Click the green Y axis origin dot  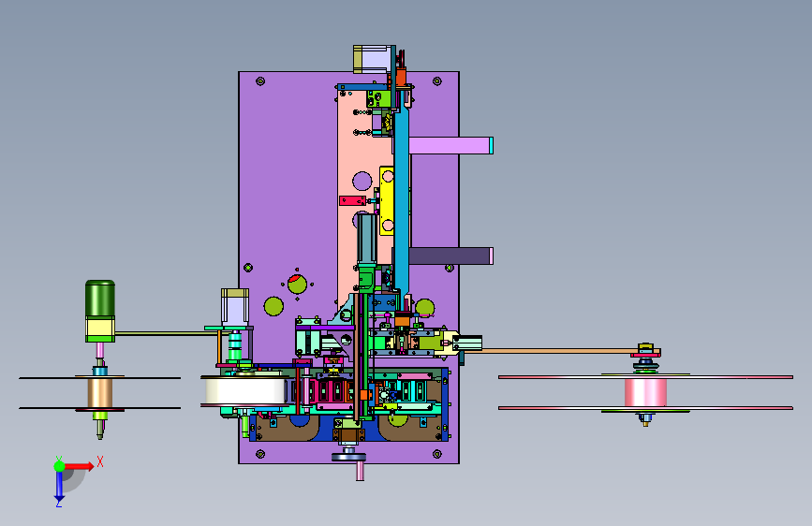coord(59,466)
